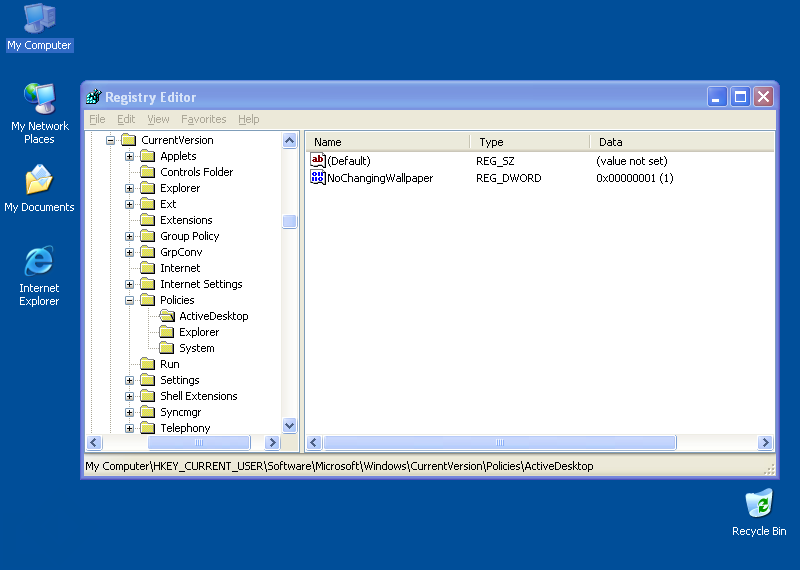Click the tree pane scroll down arrow

coord(289,425)
